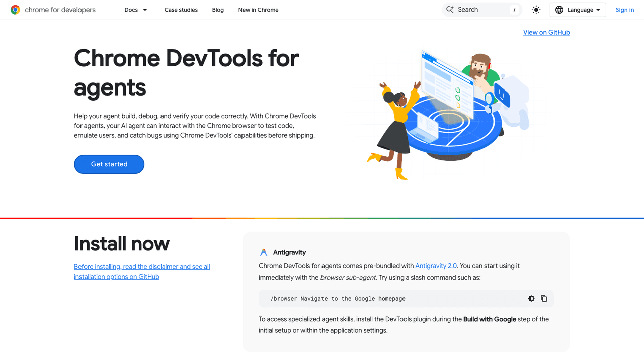Toggle the light/dark theme sun icon
Viewport: 644px width, 362px height.
(x=536, y=10)
